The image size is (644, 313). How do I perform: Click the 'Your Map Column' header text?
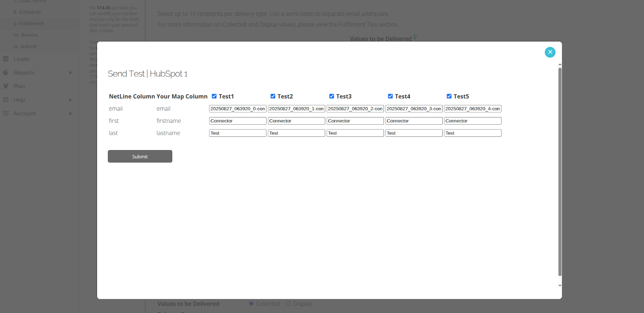pos(182,97)
